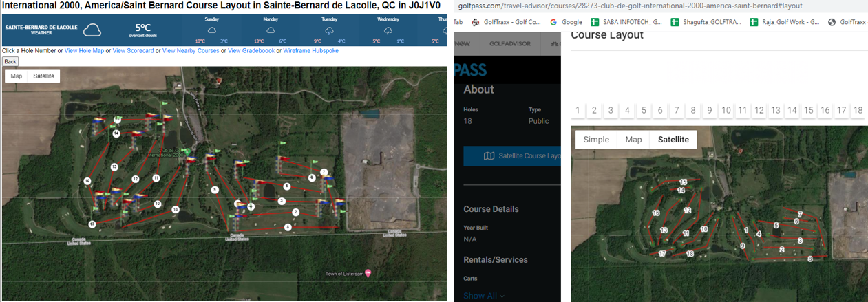The height and width of the screenshot is (302, 868).
Task: Click the Course Details heading
Action: 491,209
